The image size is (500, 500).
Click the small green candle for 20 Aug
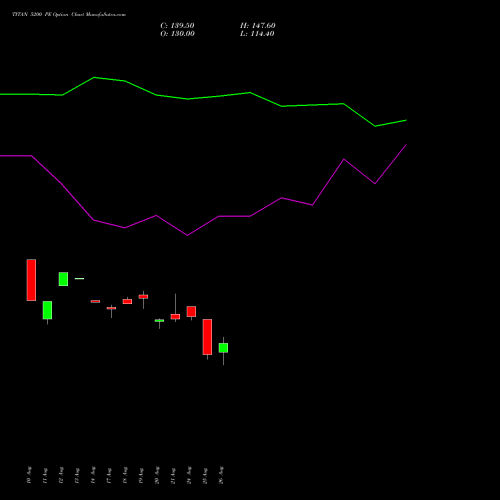[x=159, y=321]
